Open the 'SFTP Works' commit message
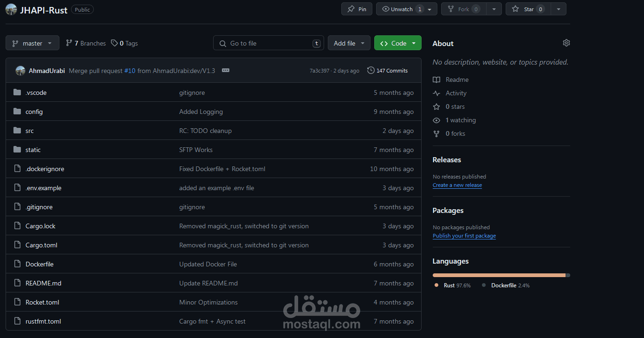This screenshot has width=644, height=338. click(x=196, y=150)
